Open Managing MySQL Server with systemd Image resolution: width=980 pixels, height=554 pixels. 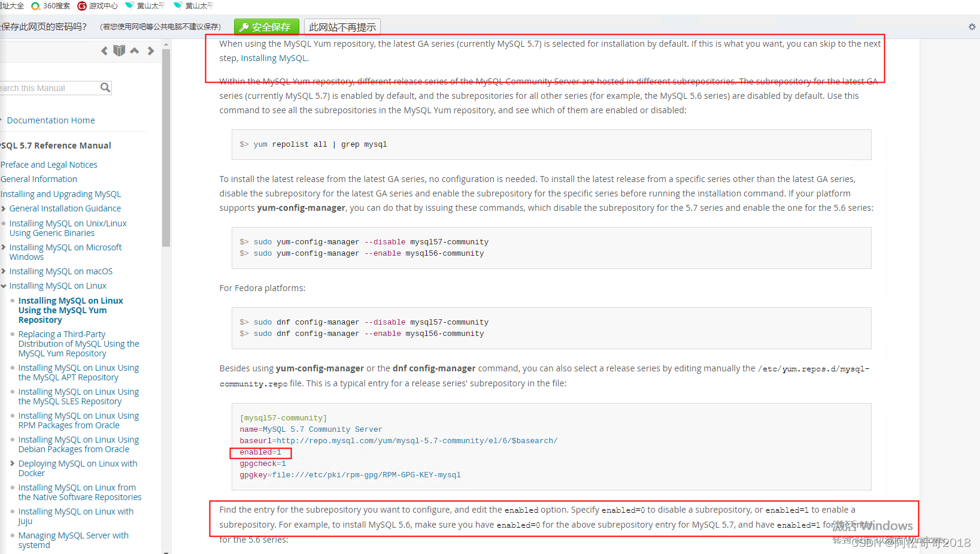tap(73, 540)
